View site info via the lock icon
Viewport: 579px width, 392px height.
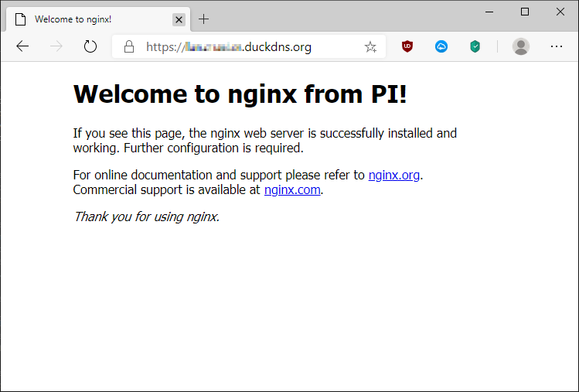tap(129, 46)
